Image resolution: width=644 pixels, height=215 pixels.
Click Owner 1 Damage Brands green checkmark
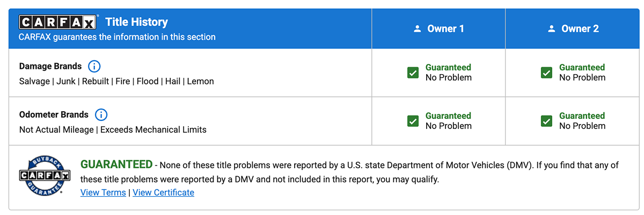pyautogui.click(x=413, y=73)
